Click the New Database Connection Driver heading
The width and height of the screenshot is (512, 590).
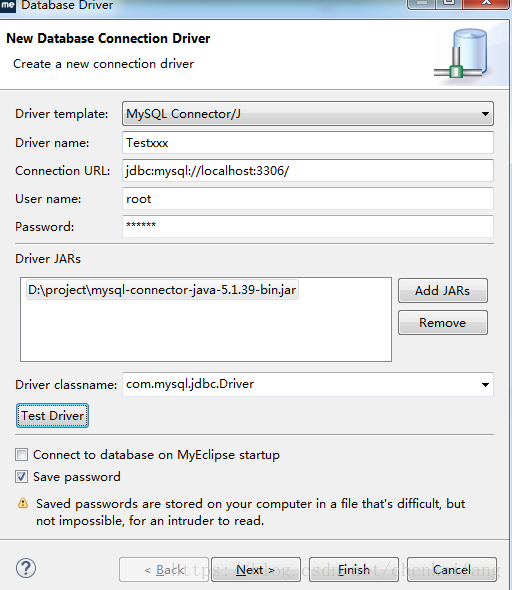(x=108, y=38)
